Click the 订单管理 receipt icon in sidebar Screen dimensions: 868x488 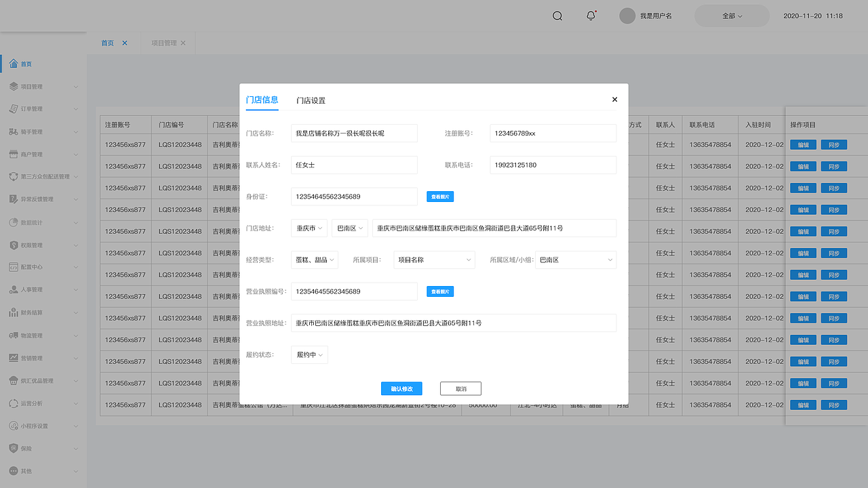click(14, 109)
